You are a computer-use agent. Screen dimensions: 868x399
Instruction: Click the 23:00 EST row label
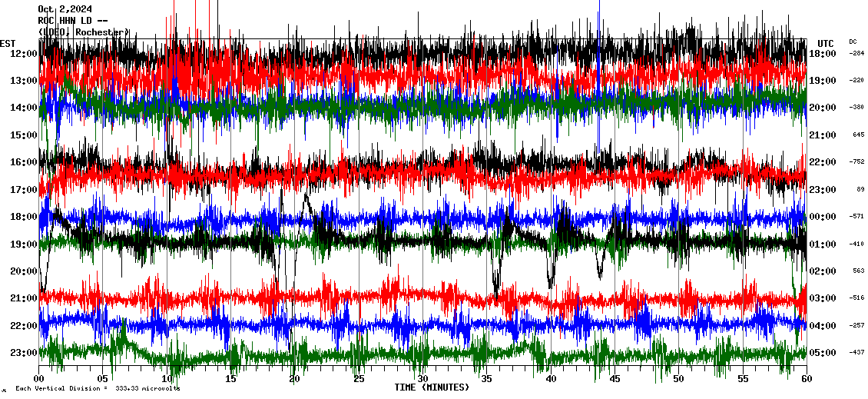[24, 353]
